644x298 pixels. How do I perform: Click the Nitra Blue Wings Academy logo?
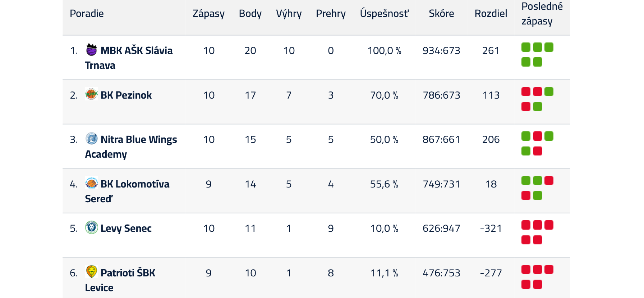click(92, 139)
